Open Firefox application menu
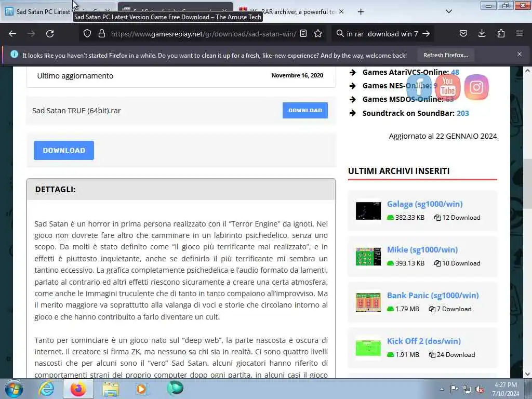Screen dimensions: 532x399 pos(520,34)
